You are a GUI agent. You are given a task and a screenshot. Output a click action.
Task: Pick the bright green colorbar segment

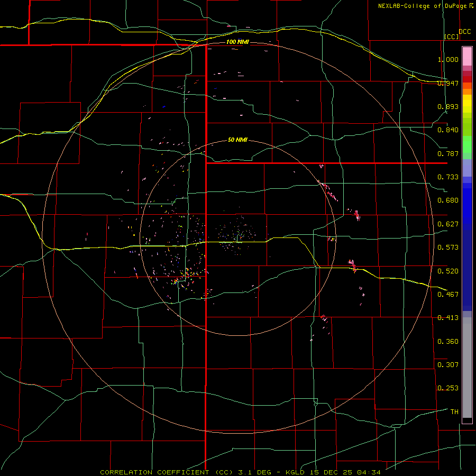pos(467,144)
